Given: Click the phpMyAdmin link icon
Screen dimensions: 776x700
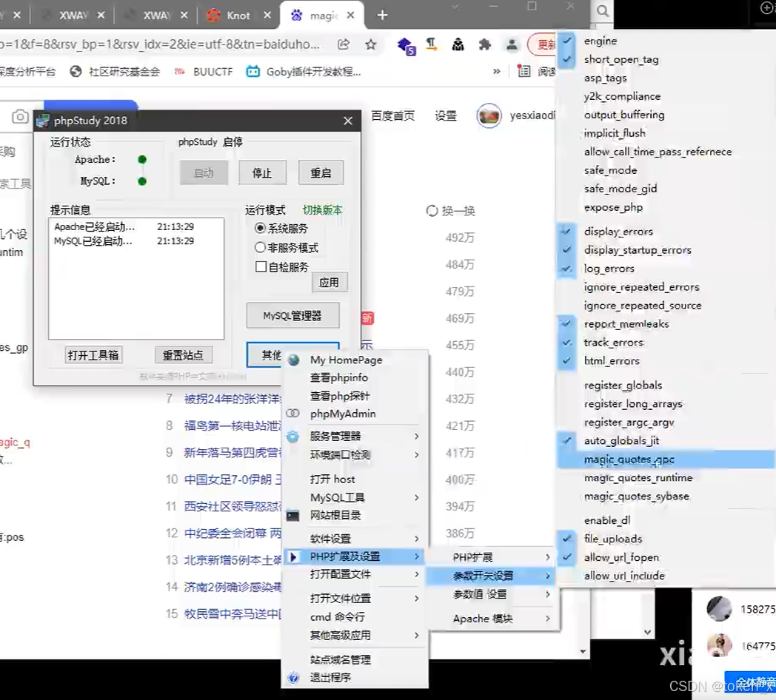Looking at the screenshot, I should [292, 413].
